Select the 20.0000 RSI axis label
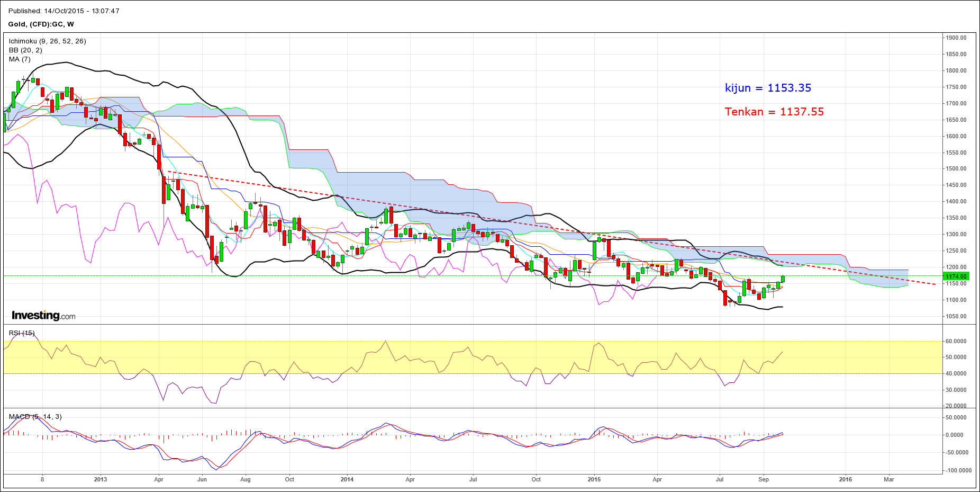The image size is (980, 492). tap(956, 406)
